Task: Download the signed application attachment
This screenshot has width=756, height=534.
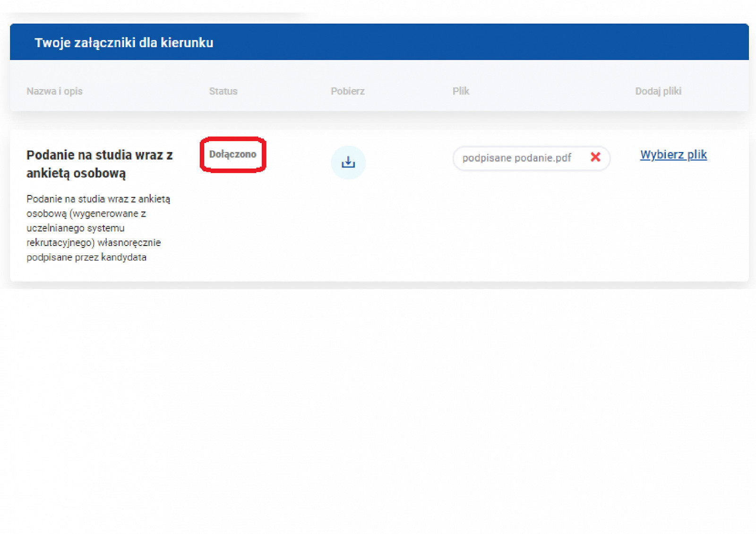Action: point(348,162)
